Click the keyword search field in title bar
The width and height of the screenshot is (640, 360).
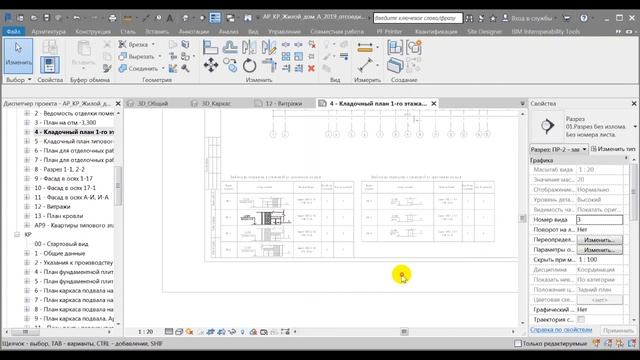tap(418, 18)
